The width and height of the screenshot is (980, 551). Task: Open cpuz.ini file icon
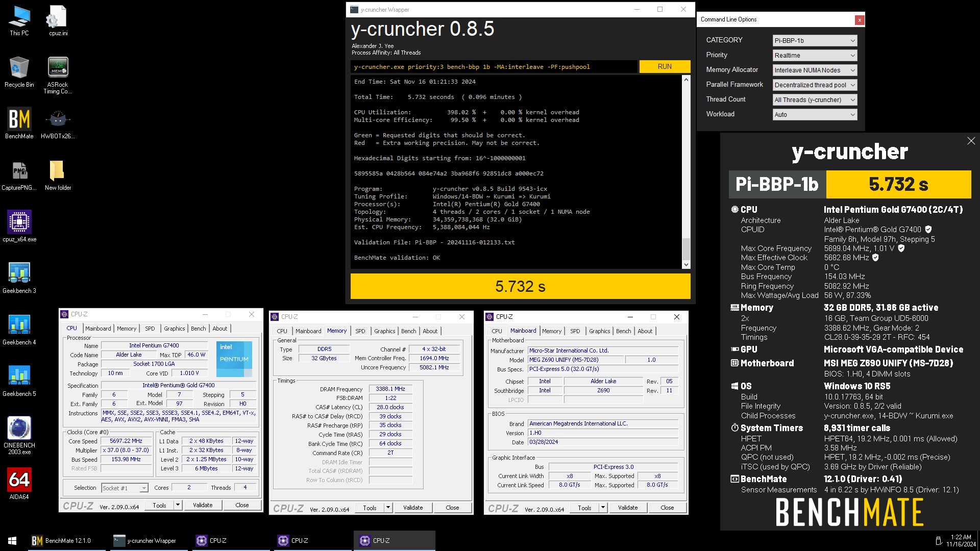58,21
